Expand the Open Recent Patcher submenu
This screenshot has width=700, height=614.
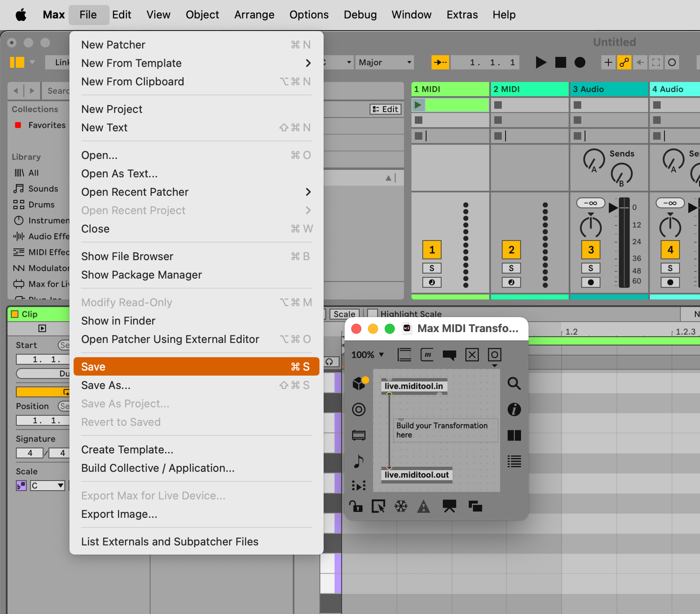tap(196, 192)
